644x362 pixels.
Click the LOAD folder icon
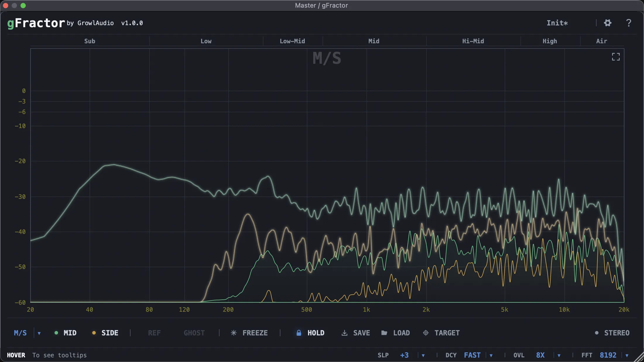(384, 333)
